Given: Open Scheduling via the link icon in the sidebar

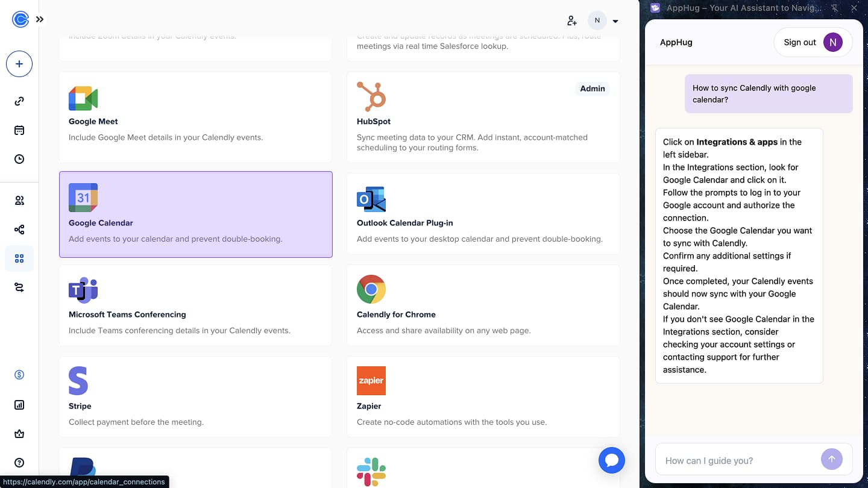Looking at the screenshot, I should [x=19, y=101].
